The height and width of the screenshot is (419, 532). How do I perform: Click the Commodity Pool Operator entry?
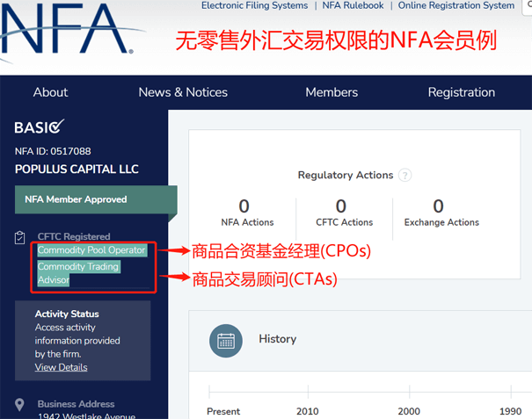[92, 250]
